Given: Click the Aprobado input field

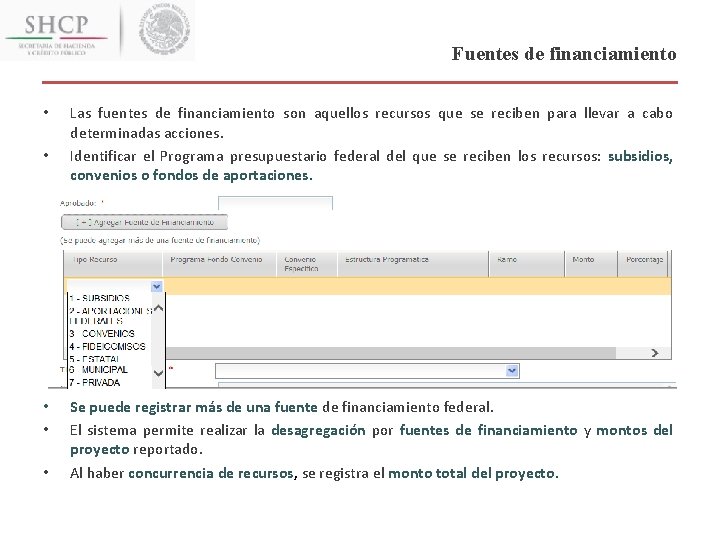Looking at the screenshot, I should point(275,203).
